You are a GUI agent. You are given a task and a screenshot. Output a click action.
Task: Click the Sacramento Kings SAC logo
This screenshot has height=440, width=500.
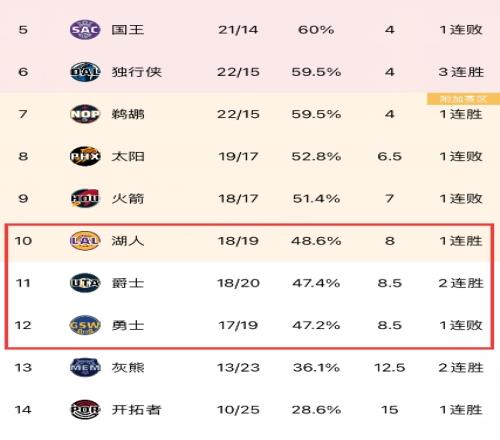[85, 30]
